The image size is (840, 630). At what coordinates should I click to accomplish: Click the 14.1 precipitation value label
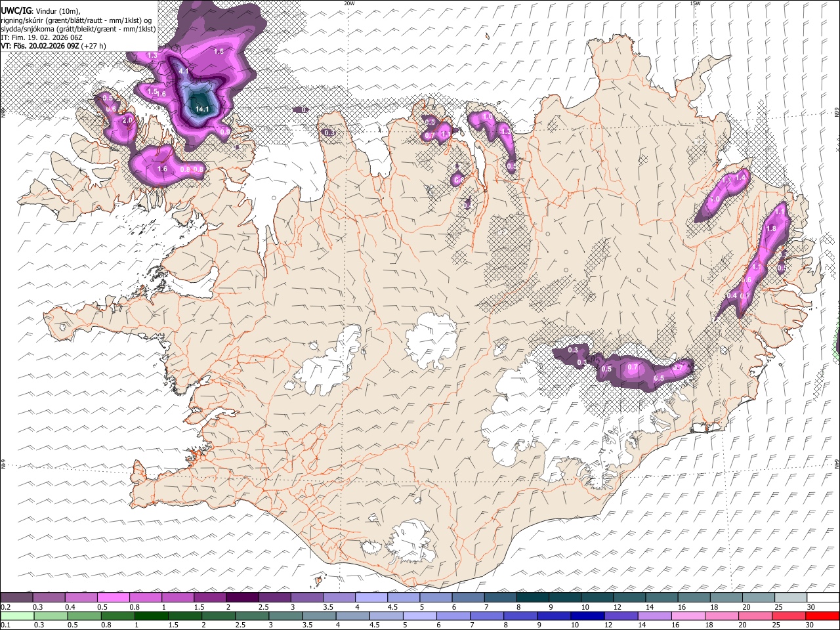[202, 109]
